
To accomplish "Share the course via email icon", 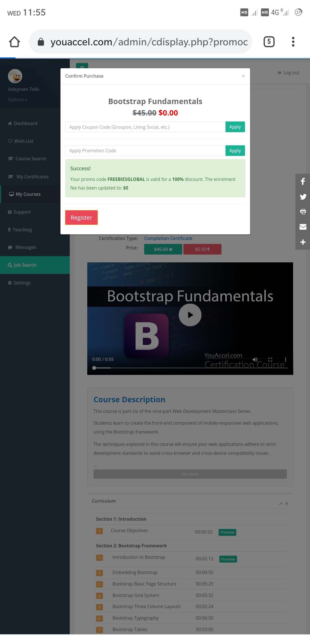I will (303, 227).
